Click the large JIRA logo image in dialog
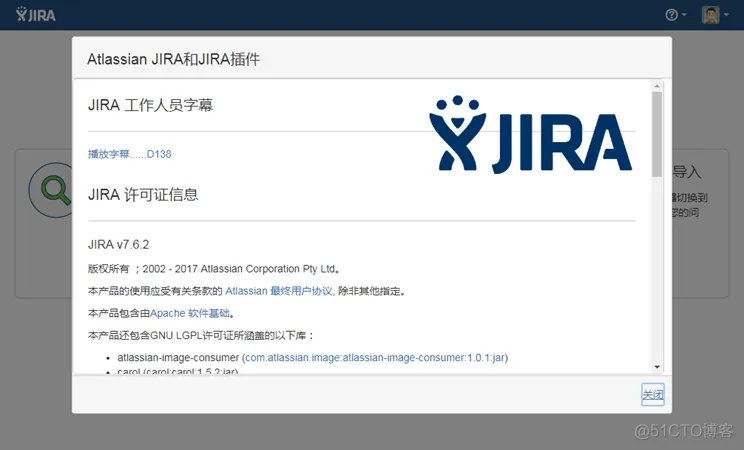 [530, 134]
